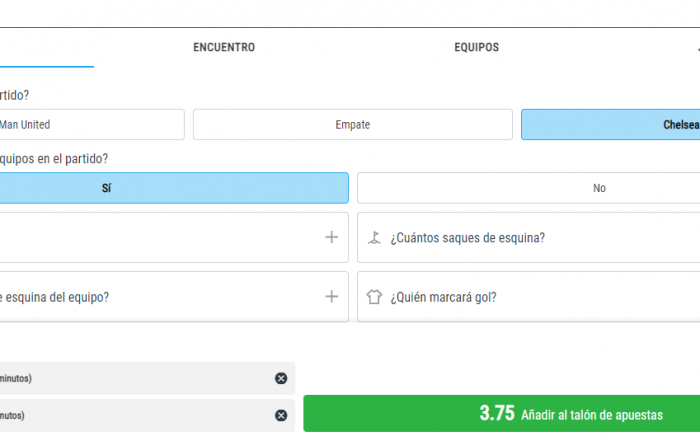Click the 3.75 odds value
Image resolution: width=700 pixels, height=441 pixels.
pyautogui.click(x=496, y=414)
